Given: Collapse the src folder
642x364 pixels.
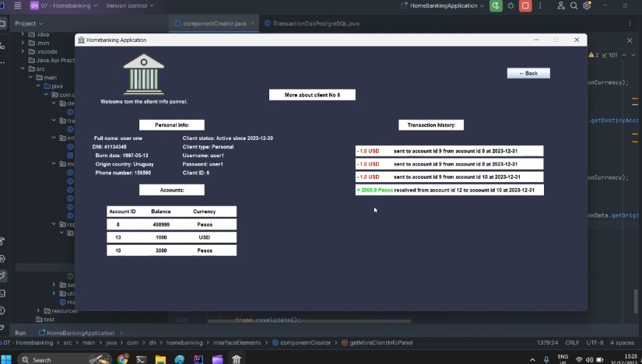Looking at the screenshot, I should [x=23, y=68].
